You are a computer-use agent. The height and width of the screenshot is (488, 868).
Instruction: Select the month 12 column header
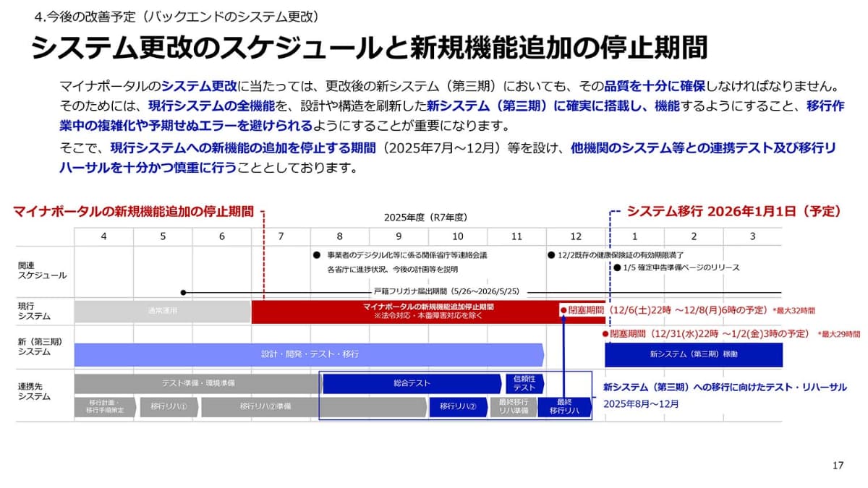click(x=576, y=237)
